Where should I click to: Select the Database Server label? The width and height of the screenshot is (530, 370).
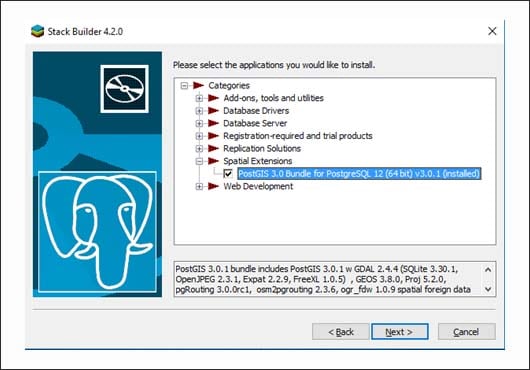[255, 123]
